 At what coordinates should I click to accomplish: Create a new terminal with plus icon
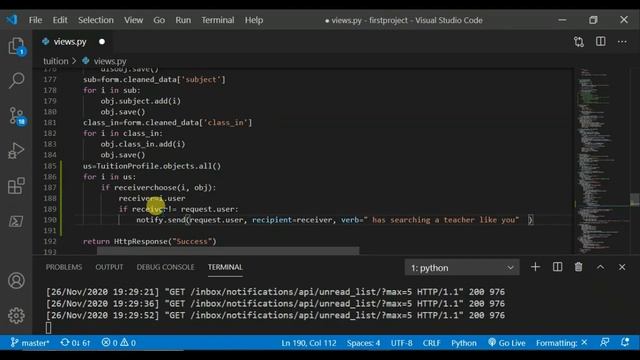click(x=535, y=267)
